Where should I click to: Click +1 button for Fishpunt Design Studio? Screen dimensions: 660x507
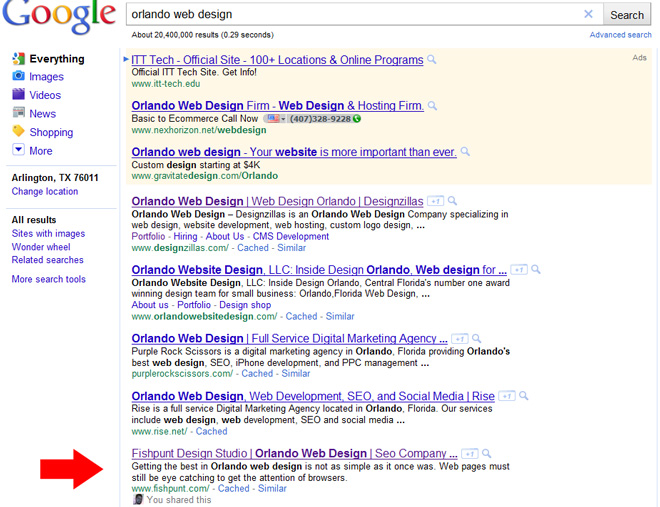click(x=470, y=454)
